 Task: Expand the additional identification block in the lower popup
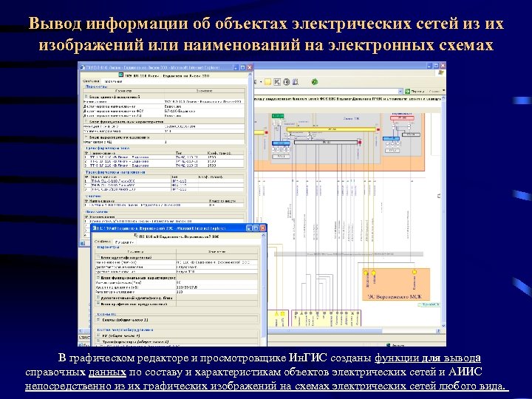98,297
